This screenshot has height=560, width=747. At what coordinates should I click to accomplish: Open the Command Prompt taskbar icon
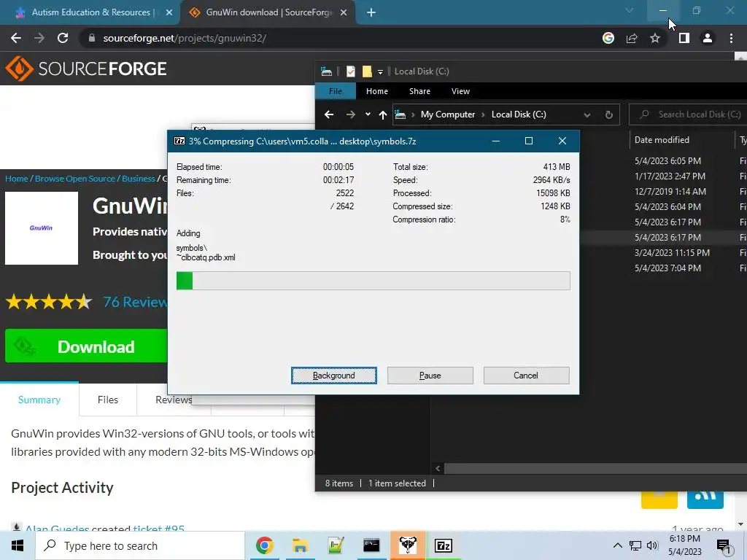coord(371,545)
